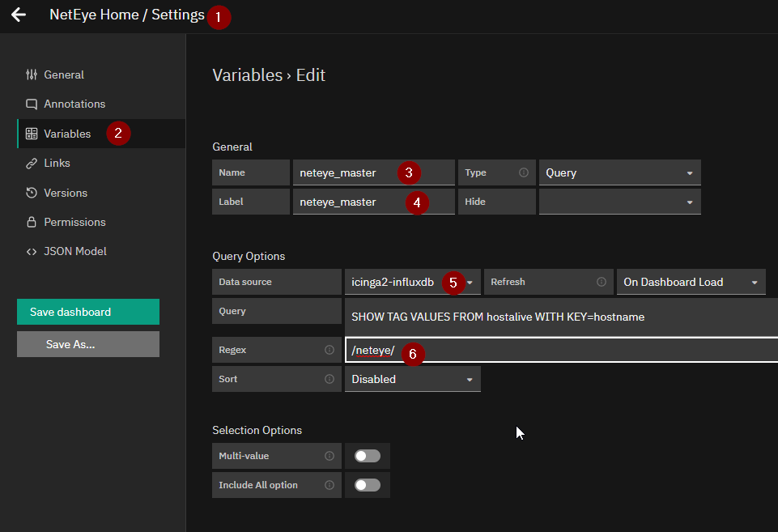Open the Sort dropdown set to Disabled
The width and height of the screenshot is (778, 532).
(413, 379)
